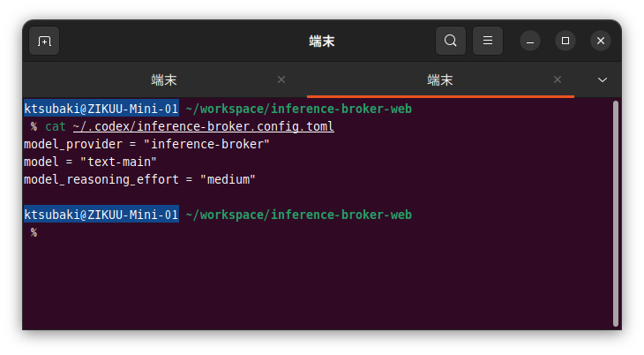Click the underlined inference-broker.config.toml path
Screen dimensions: 644x355
(203, 126)
